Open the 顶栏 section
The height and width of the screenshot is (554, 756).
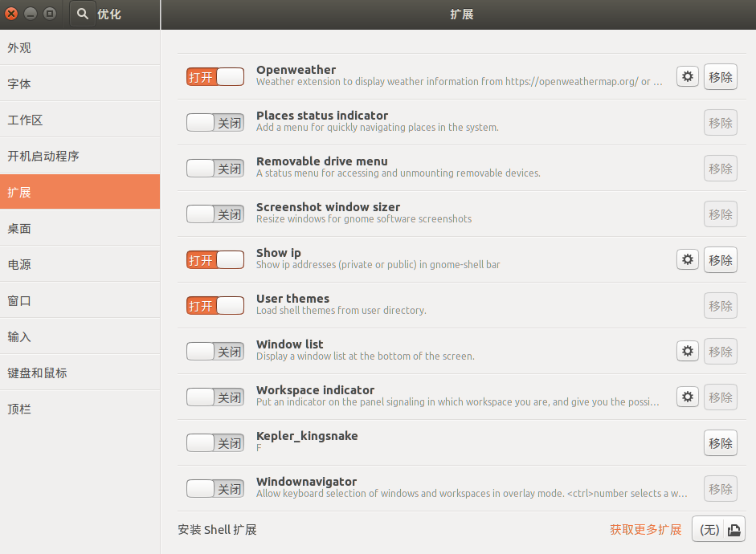click(80, 409)
